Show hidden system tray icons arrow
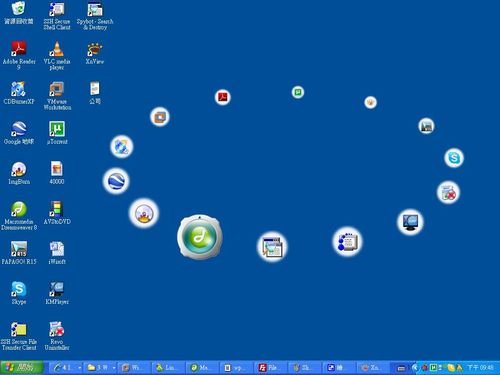 415,368
